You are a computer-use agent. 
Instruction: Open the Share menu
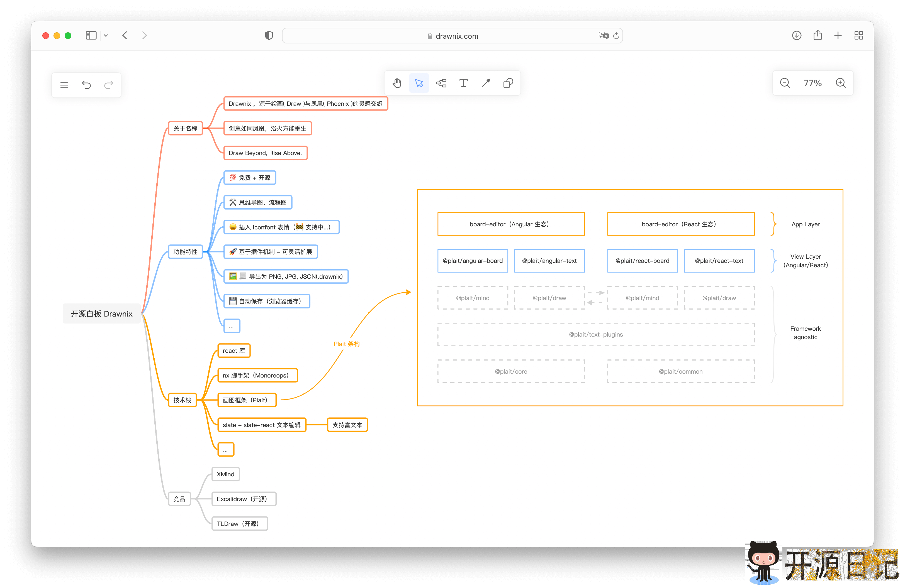(x=818, y=35)
